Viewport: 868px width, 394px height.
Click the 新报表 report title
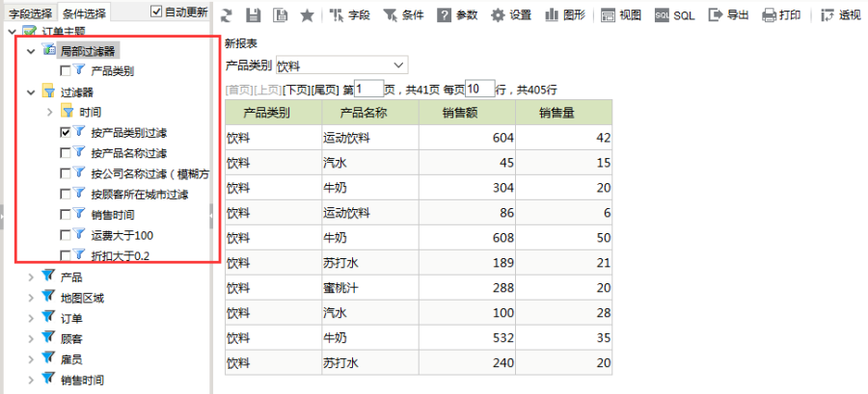click(x=241, y=43)
